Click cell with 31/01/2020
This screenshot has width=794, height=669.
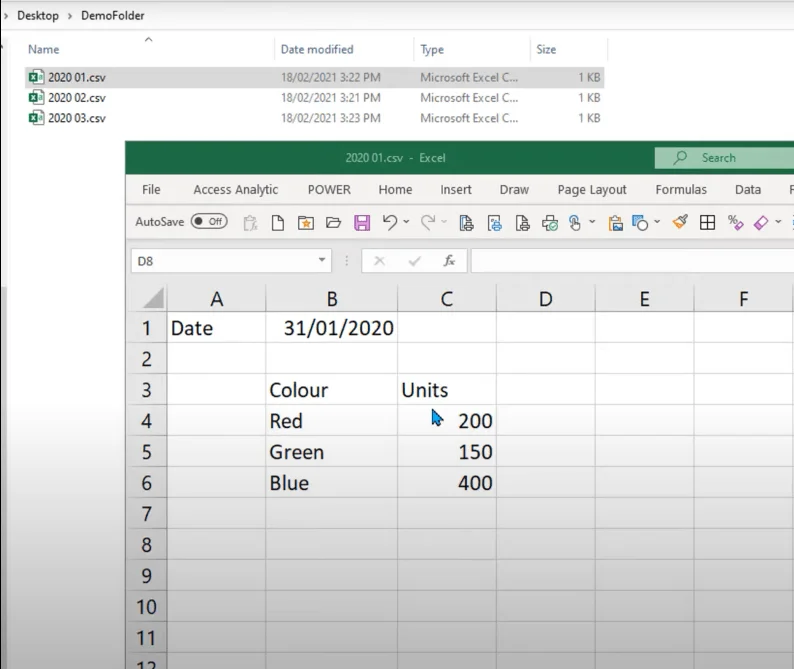pos(332,328)
